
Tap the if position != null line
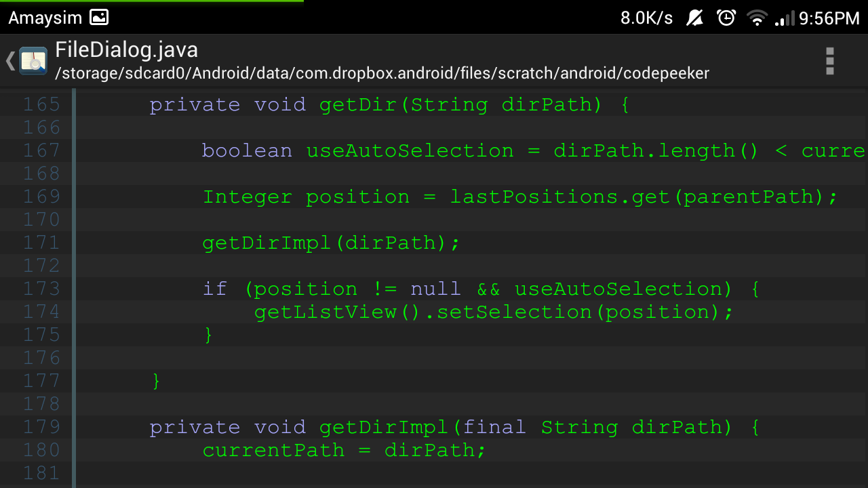pos(481,289)
